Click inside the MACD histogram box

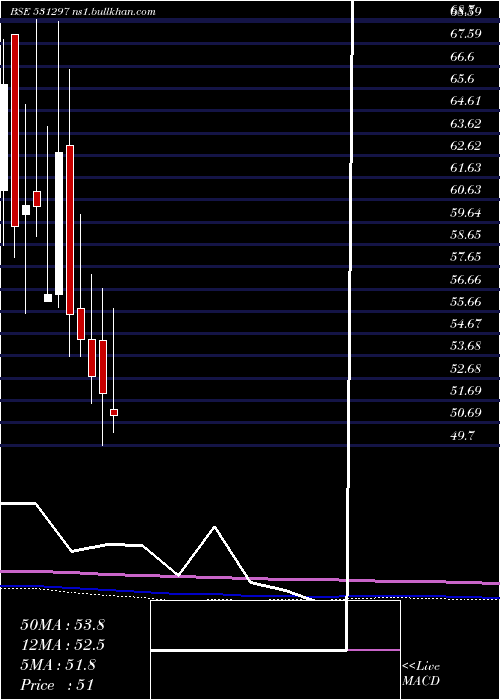point(275,625)
